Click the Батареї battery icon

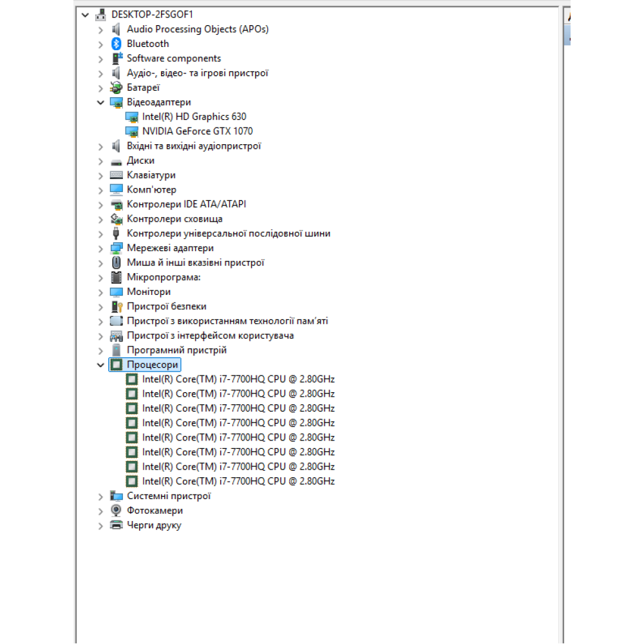(x=116, y=88)
